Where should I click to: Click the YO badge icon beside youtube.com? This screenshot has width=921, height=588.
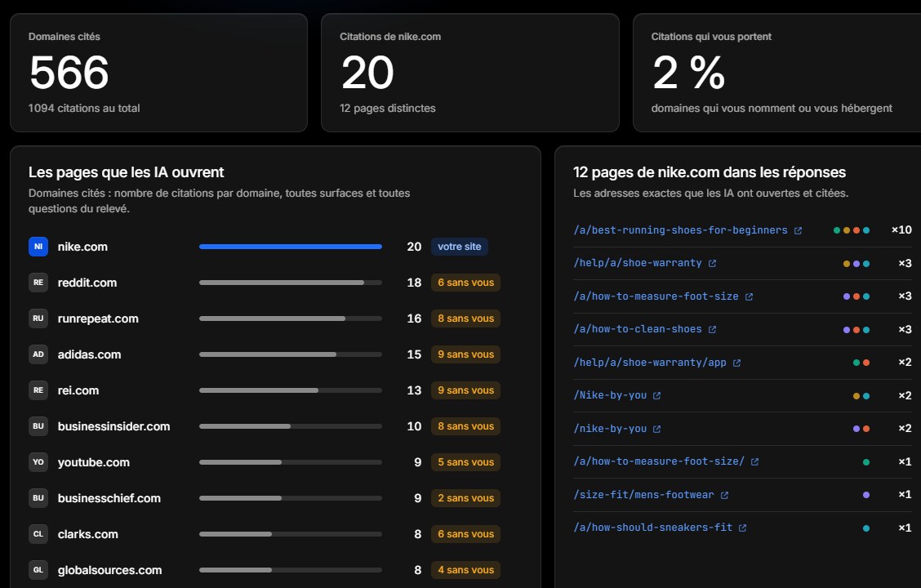(38, 462)
